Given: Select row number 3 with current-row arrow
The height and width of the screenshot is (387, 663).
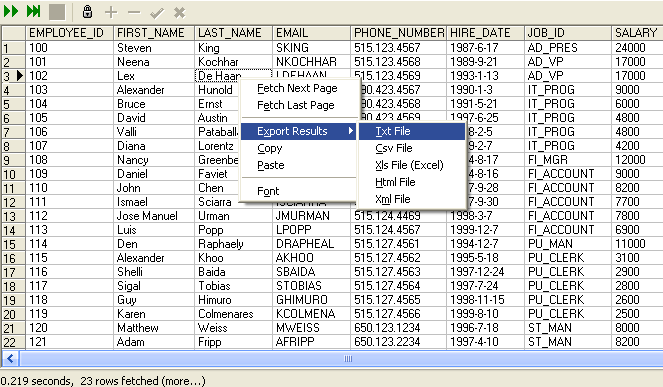Looking at the screenshot, I should (13, 76).
